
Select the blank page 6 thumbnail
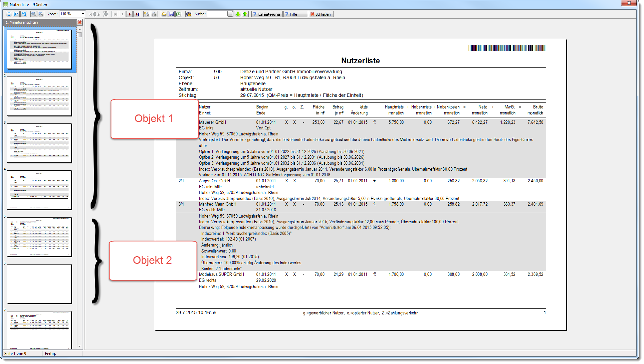pos(40,284)
